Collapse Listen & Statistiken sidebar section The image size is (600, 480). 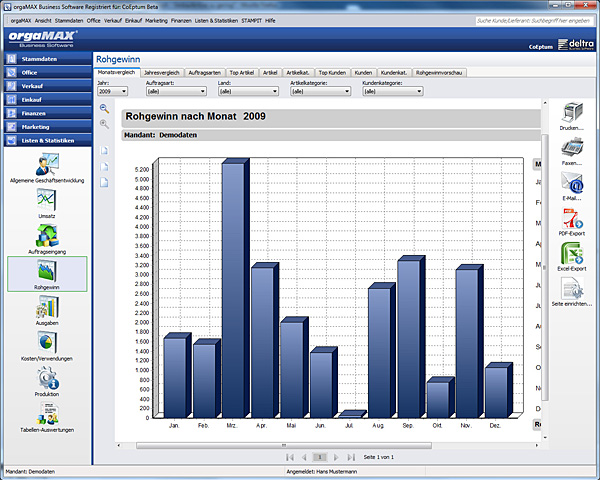coord(48,140)
